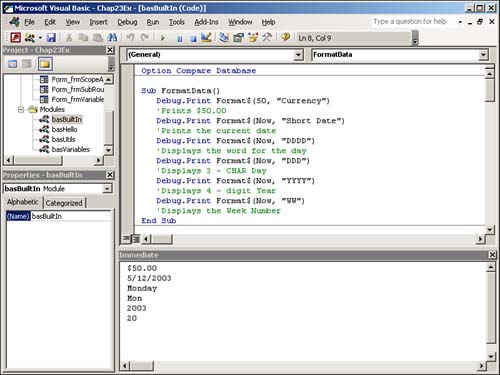This screenshot has width=500, height=375.
Task: Collapse the Modules folder in tree
Action: [21, 109]
